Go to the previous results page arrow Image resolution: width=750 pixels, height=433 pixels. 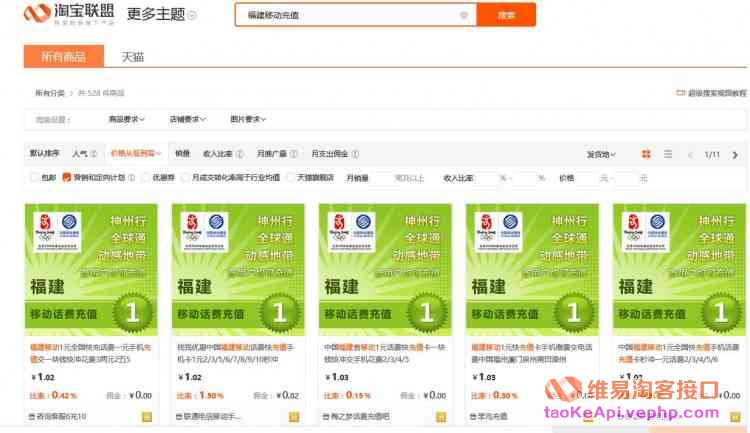click(x=690, y=155)
